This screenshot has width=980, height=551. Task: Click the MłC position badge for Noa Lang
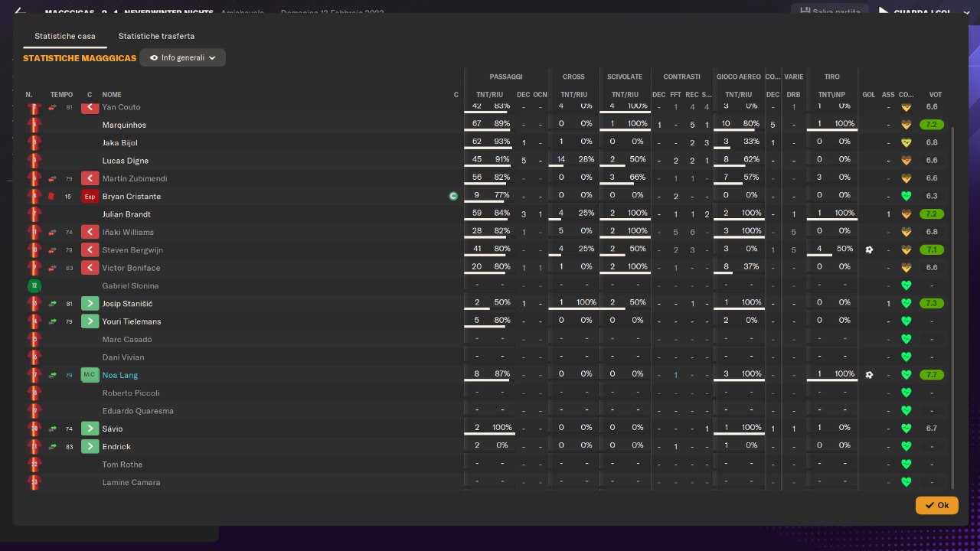click(x=90, y=375)
